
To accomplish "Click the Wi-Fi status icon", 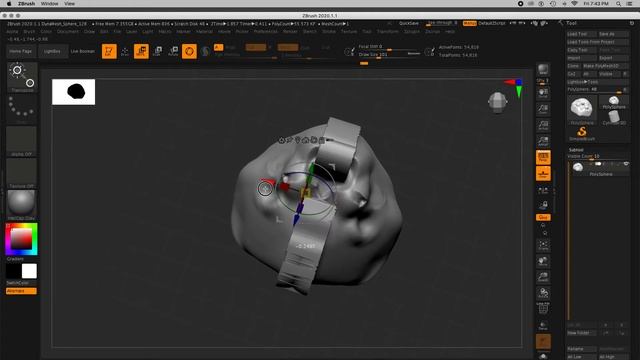I will coord(574,4).
